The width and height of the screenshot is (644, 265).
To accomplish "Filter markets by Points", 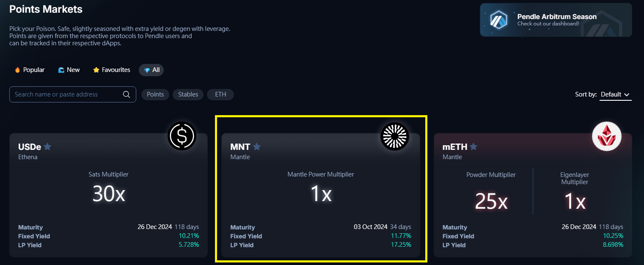I will point(155,94).
